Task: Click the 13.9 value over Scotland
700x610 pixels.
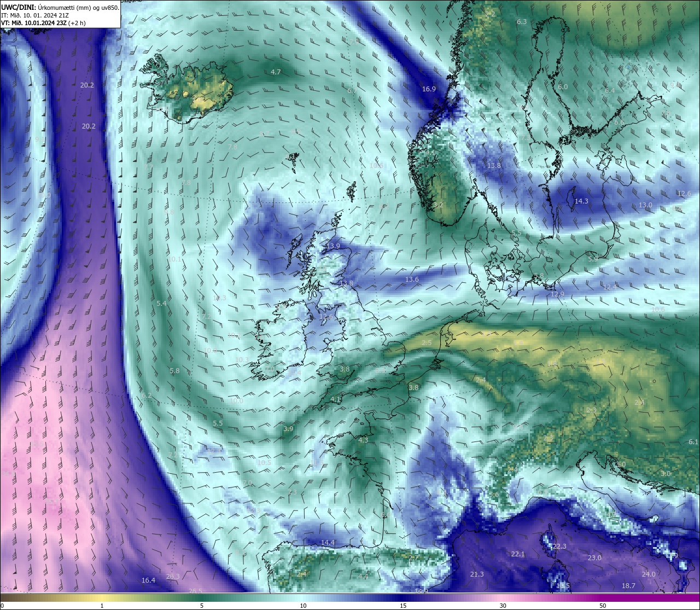Action: click(332, 246)
